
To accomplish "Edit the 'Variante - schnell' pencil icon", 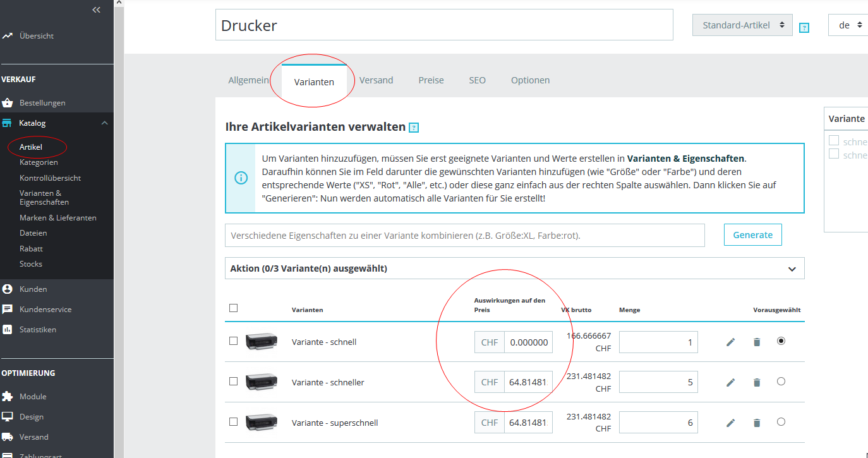I will tap(731, 342).
